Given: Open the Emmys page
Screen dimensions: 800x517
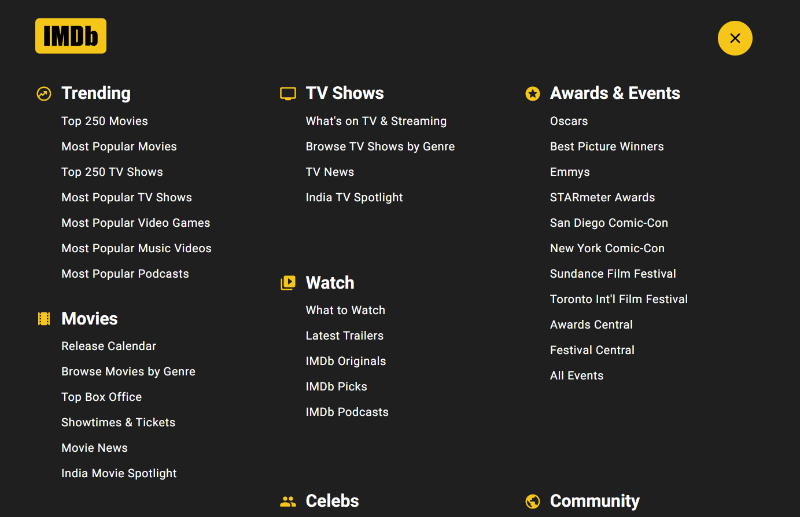Looking at the screenshot, I should [570, 172].
